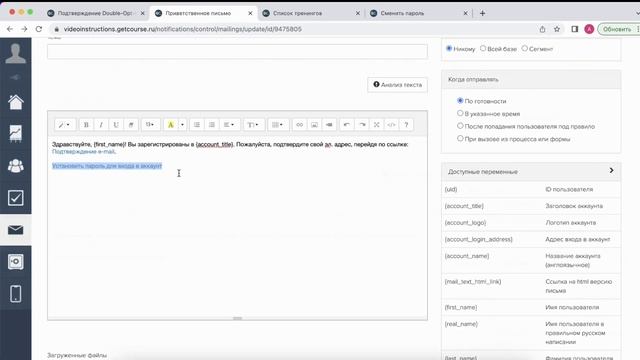Click the email subject input field
This screenshot has height=360, width=640.
pyautogui.click(x=237, y=51)
